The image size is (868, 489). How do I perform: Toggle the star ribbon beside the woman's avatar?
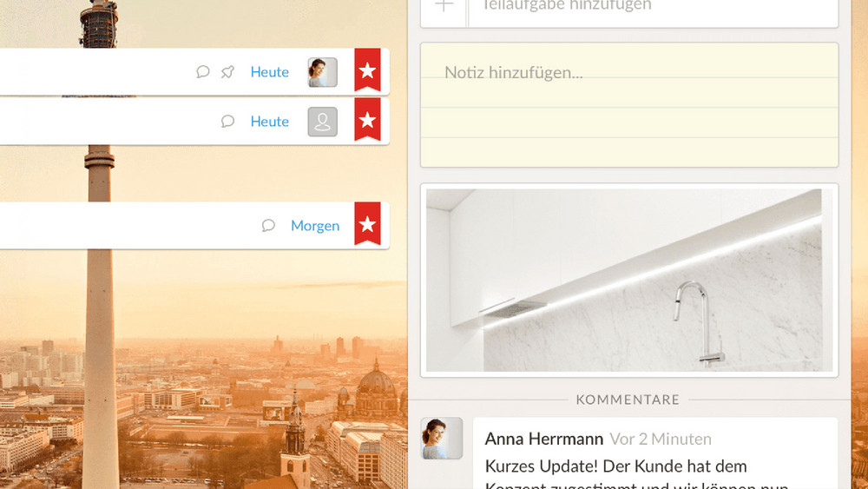[367, 70]
